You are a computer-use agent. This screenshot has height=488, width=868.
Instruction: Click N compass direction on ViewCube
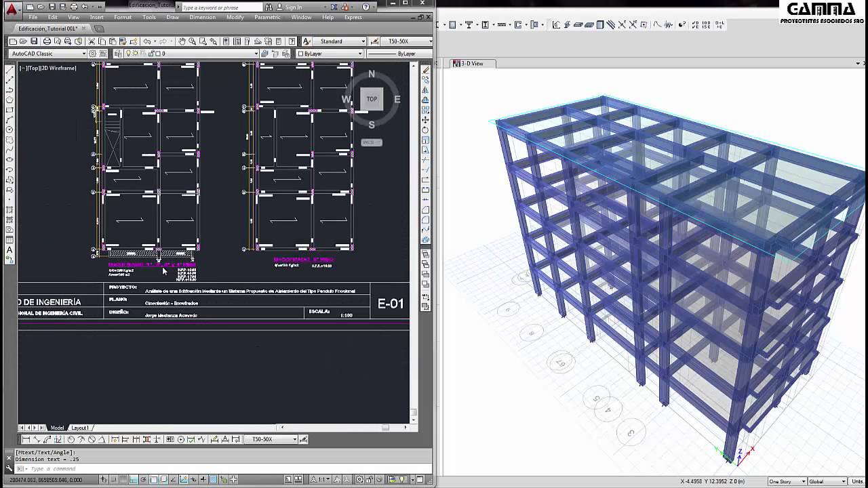(372, 74)
